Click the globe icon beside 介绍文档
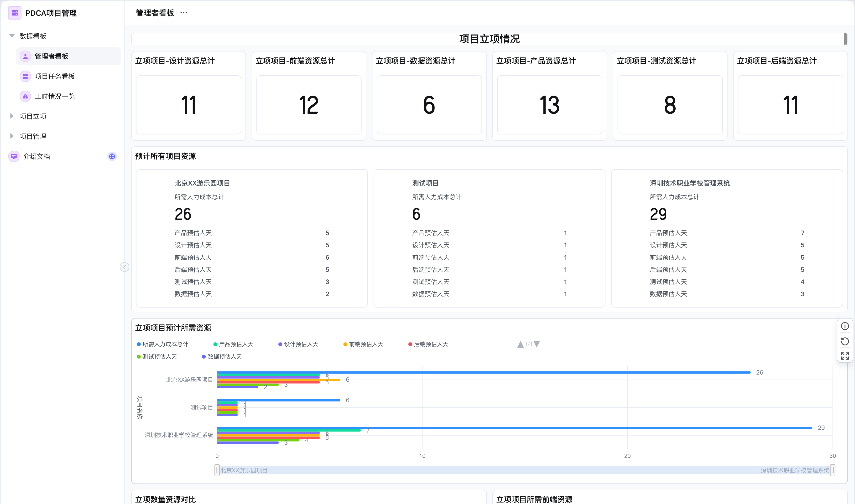This screenshot has width=855, height=504. tap(112, 157)
